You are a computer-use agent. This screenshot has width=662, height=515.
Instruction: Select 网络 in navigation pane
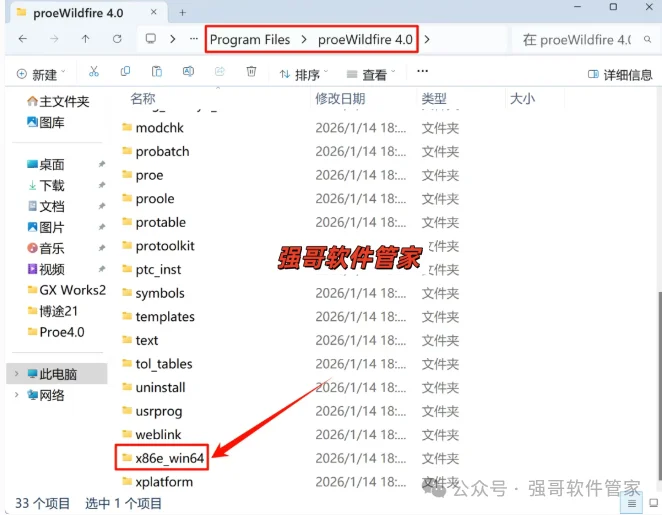click(x=46, y=395)
